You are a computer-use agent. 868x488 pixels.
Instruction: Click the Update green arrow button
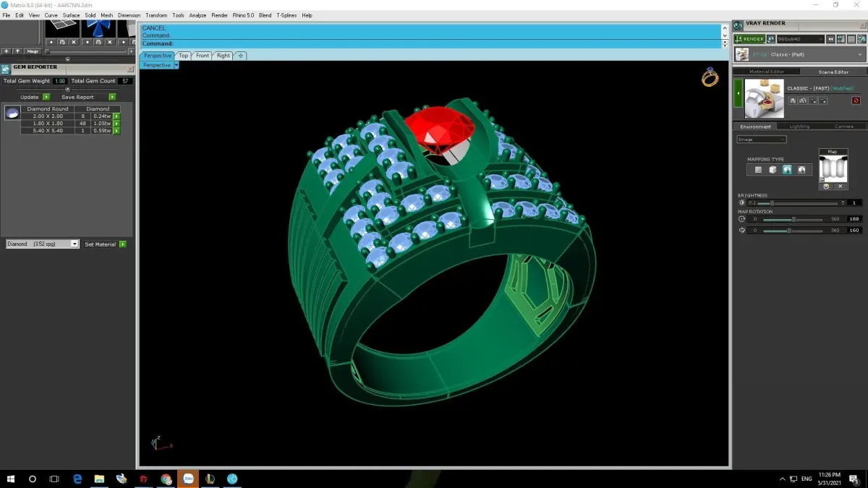(x=46, y=97)
